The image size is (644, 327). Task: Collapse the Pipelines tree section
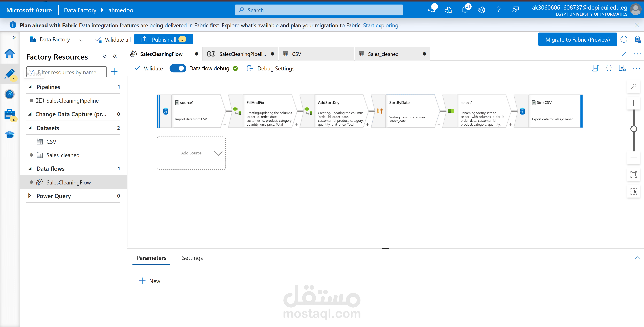30,87
